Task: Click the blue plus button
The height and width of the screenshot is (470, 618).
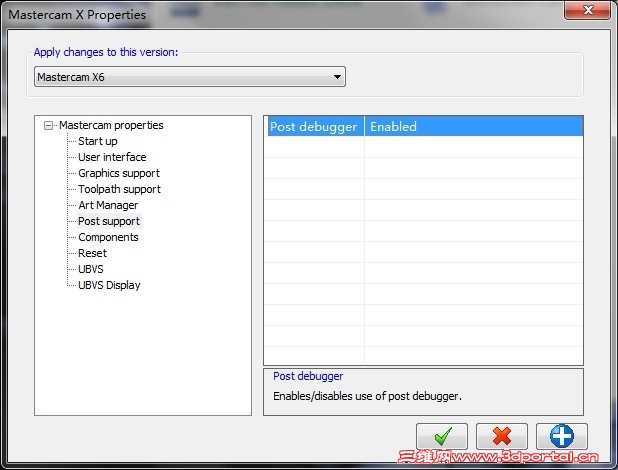Action: pos(562,436)
